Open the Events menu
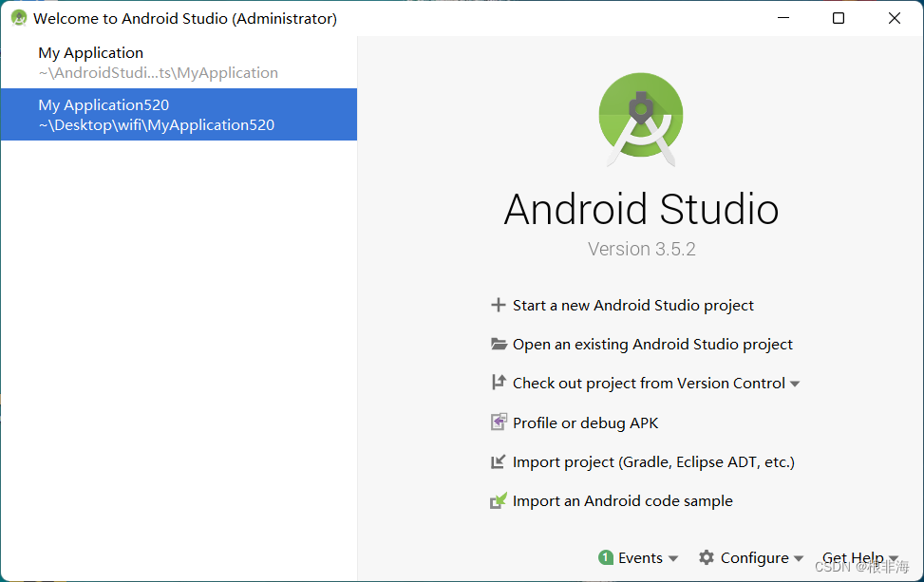 click(640, 558)
